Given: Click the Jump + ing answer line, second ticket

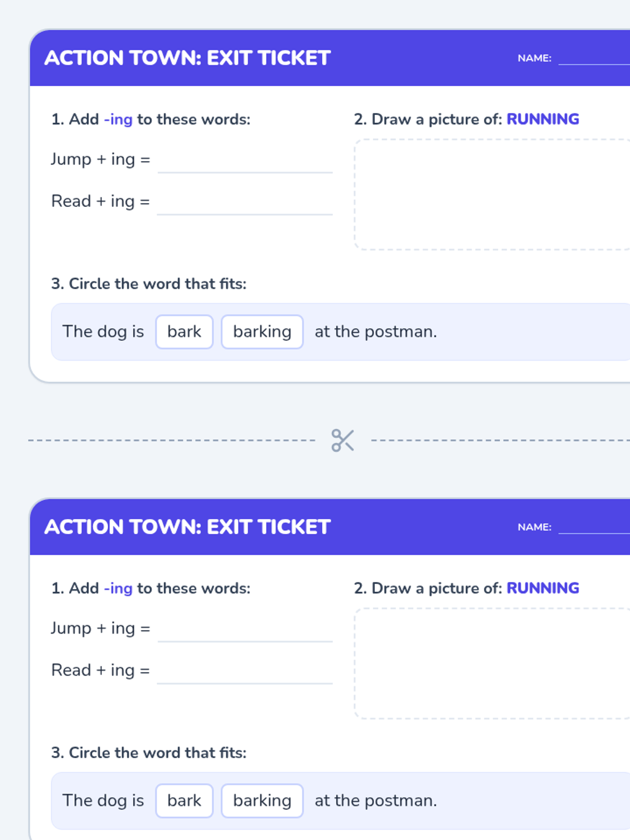Looking at the screenshot, I should click(245, 633).
